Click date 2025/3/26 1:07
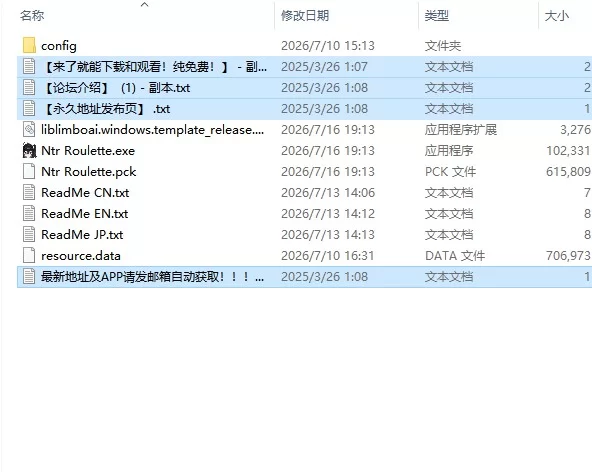The width and height of the screenshot is (592, 472). [x=324, y=67]
